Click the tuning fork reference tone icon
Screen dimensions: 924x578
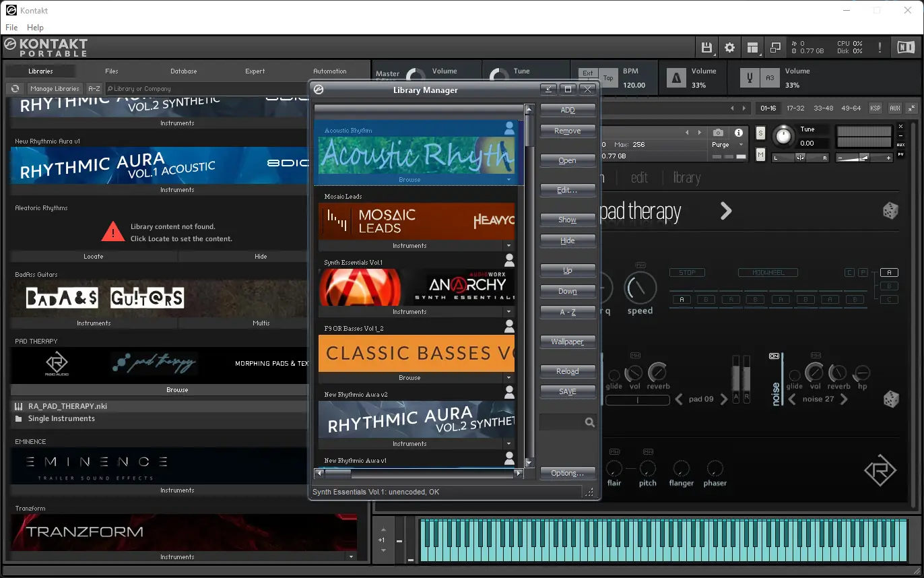pyautogui.click(x=749, y=78)
